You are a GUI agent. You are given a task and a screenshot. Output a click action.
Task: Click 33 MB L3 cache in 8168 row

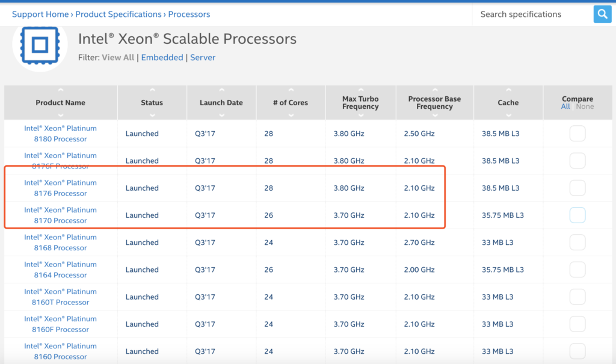pyautogui.click(x=497, y=242)
